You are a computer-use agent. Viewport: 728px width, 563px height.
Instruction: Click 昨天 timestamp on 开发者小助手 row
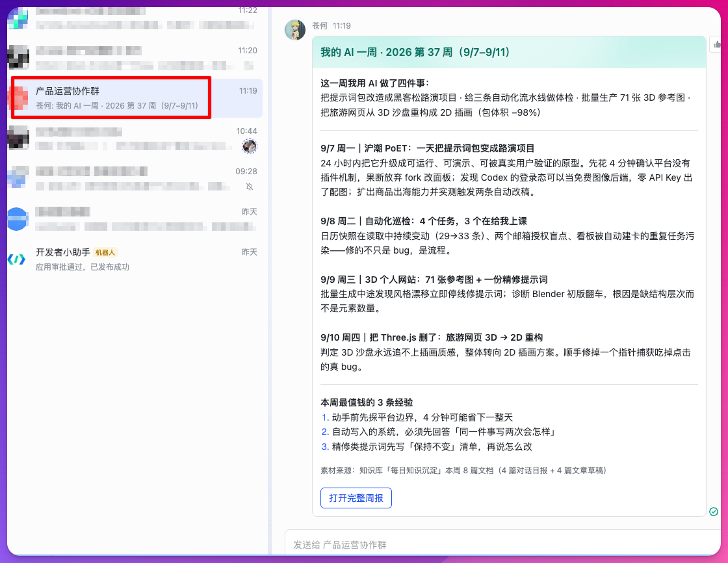(x=250, y=252)
